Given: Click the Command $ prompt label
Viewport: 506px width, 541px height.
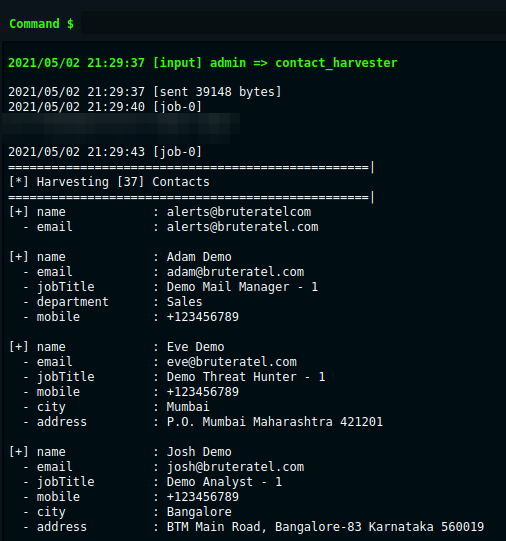Looking at the screenshot, I should (41, 24).
